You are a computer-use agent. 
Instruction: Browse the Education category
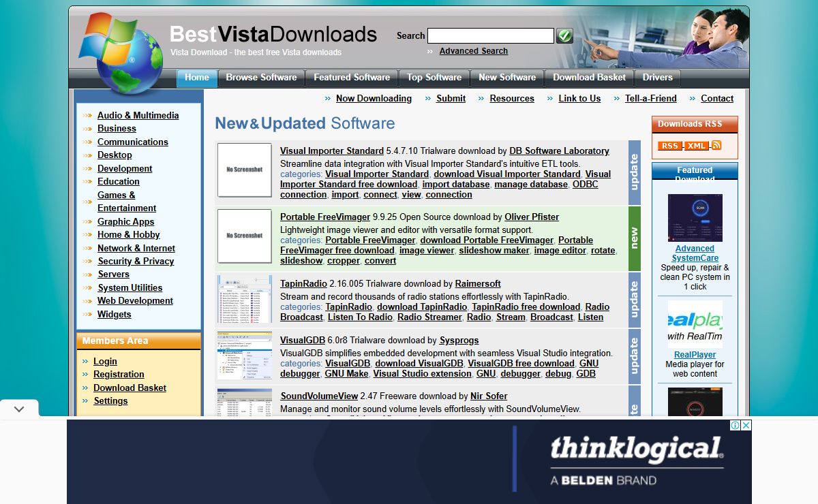pyautogui.click(x=118, y=182)
